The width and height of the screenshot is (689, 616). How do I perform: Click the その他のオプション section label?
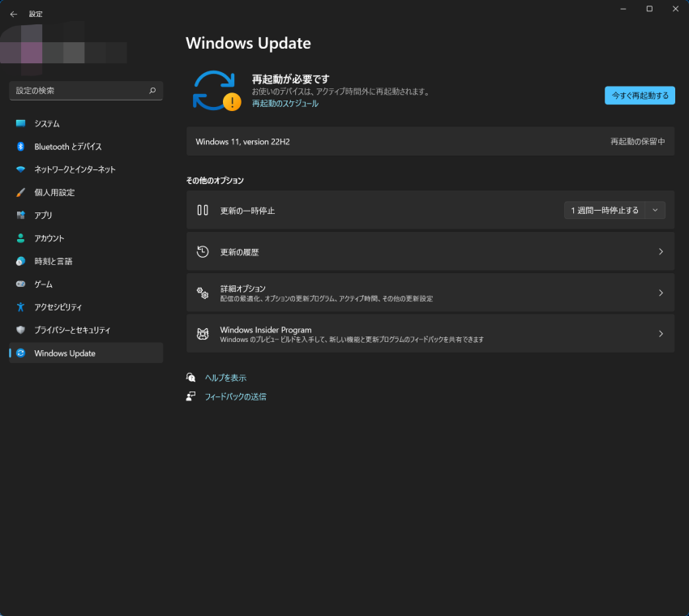tap(215, 181)
